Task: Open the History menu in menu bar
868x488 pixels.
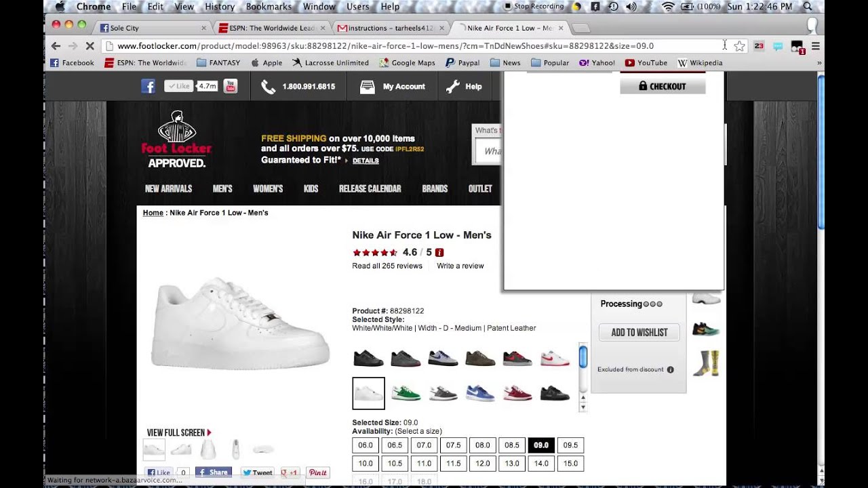Action: click(x=220, y=7)
